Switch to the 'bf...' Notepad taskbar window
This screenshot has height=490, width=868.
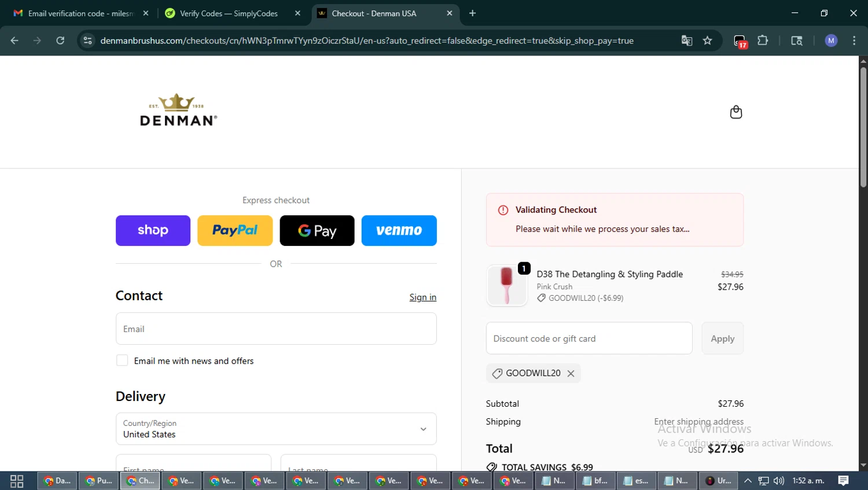point(594,481)
